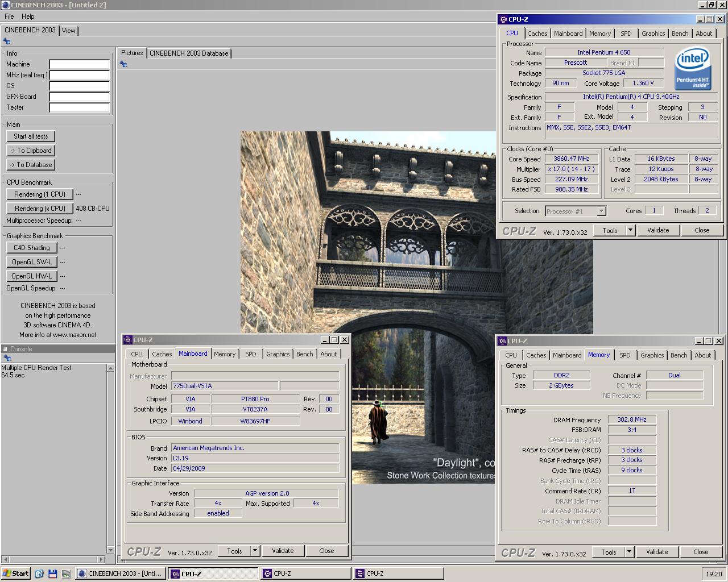Viewport: 728px width, 582px height.
Task: Open Tools dropdown arrow in Mainboard window
Action: 255,551
